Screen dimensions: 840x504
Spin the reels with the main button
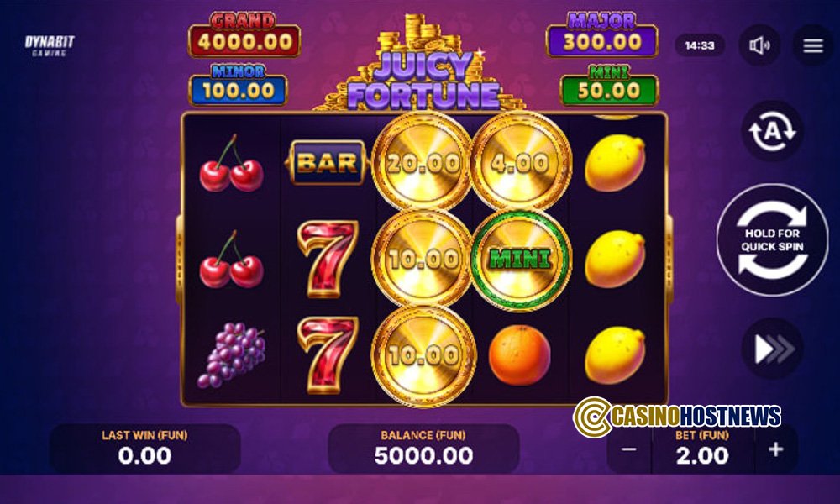click(772, 240)
